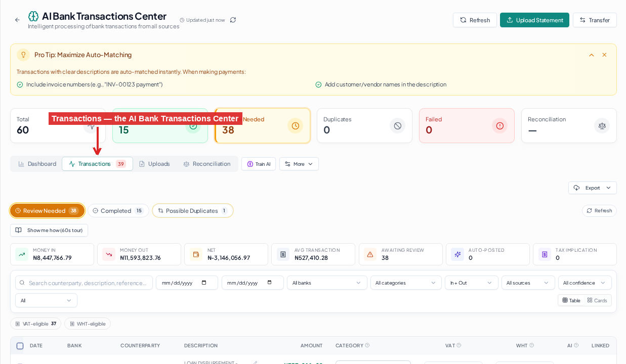
Task: Click the lightbulb icon in Pro Tip
Action: (x=23, y=55)
